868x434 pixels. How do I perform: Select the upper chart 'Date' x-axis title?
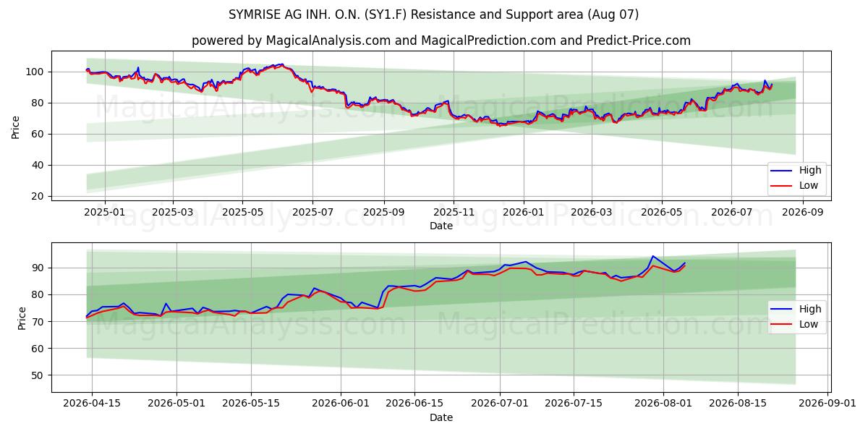[441, 226]
